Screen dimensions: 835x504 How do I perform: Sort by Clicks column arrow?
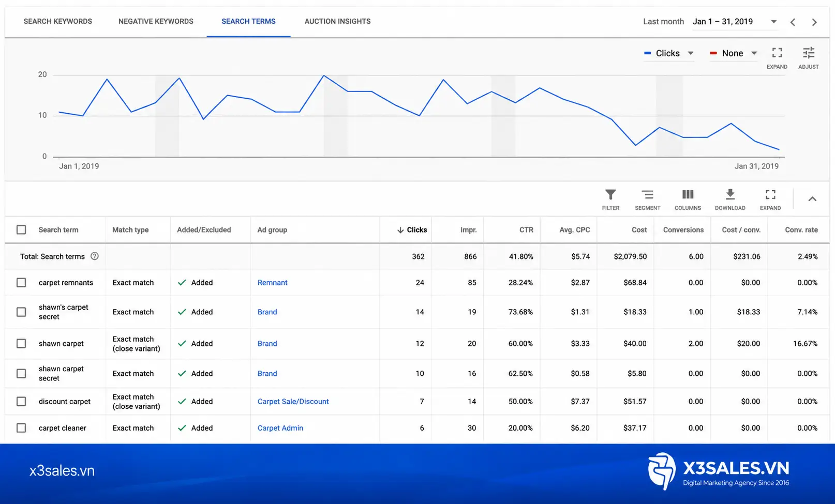coord(400,230)
